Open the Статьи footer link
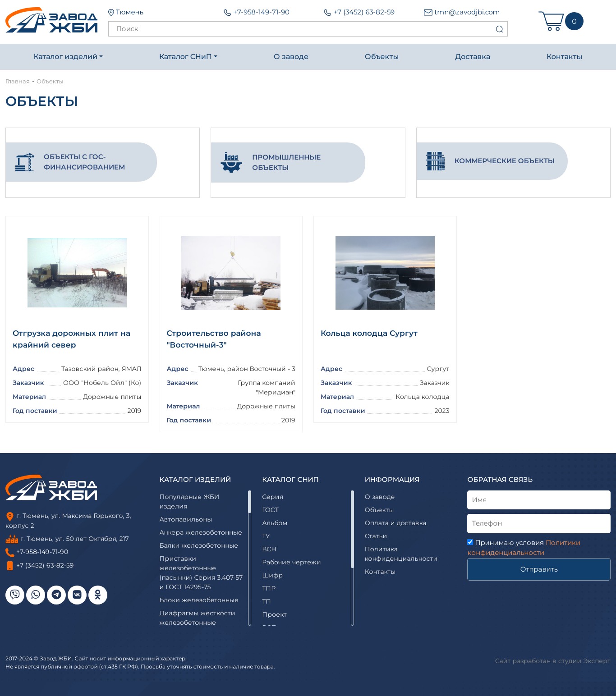 [376, 536]
